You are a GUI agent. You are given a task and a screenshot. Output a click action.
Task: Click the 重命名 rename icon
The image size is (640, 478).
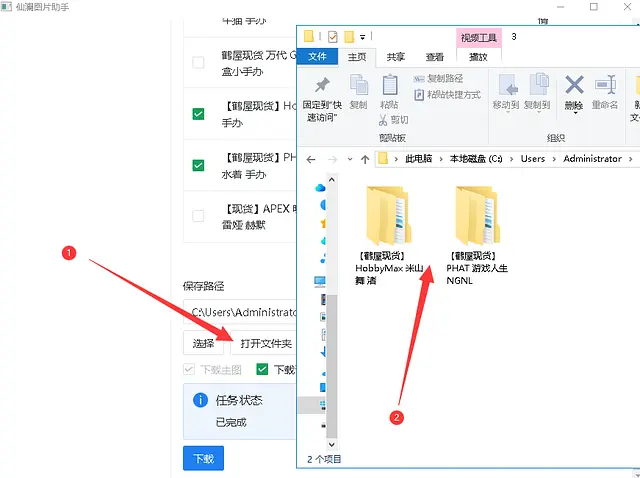pos(605,85)
